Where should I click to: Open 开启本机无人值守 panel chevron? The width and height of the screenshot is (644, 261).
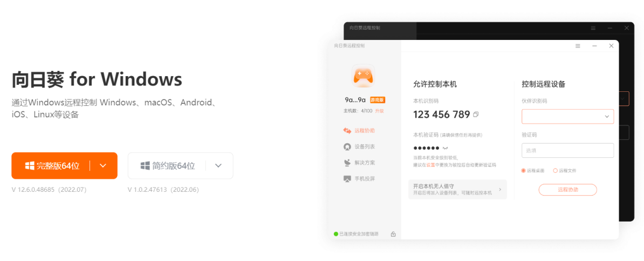pos(500,189)
